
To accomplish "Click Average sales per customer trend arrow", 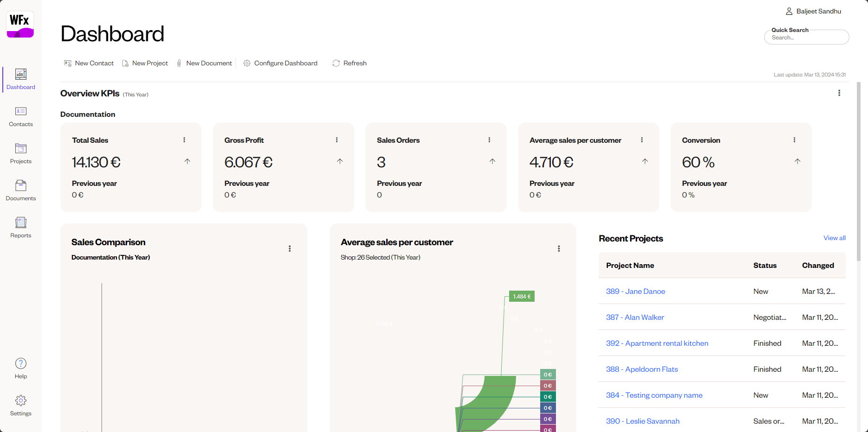I will coord(645,161).
